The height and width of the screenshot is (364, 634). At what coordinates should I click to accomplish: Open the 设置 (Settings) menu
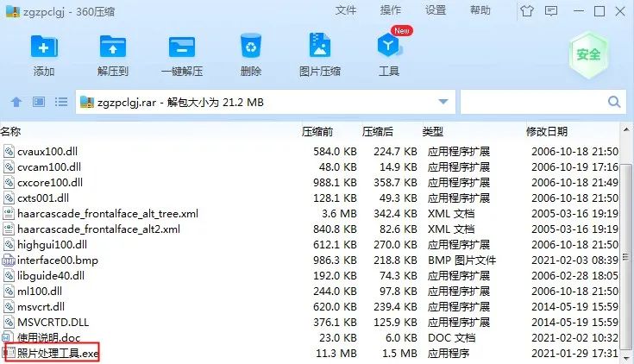coord(436,10)
